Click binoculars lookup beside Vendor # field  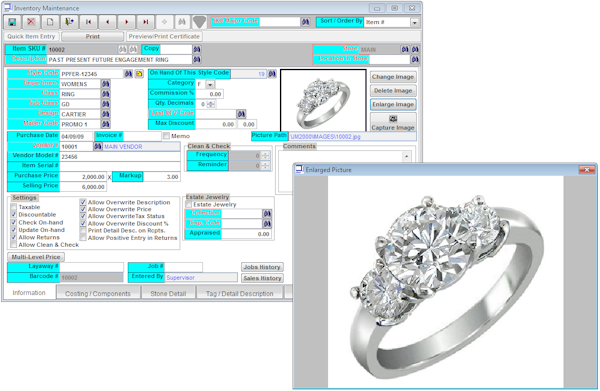pos(98,147)
